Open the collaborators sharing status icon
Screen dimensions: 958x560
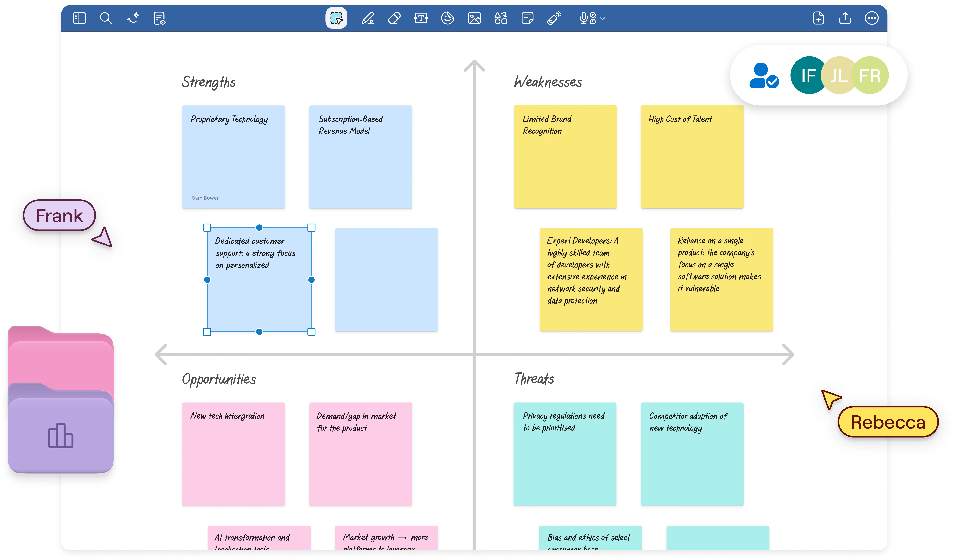[x=763, y=75]
